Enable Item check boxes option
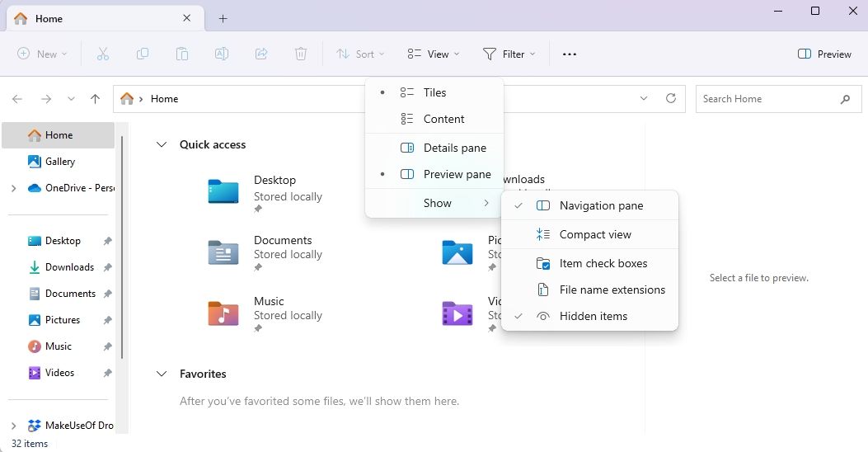 point(603,264)
